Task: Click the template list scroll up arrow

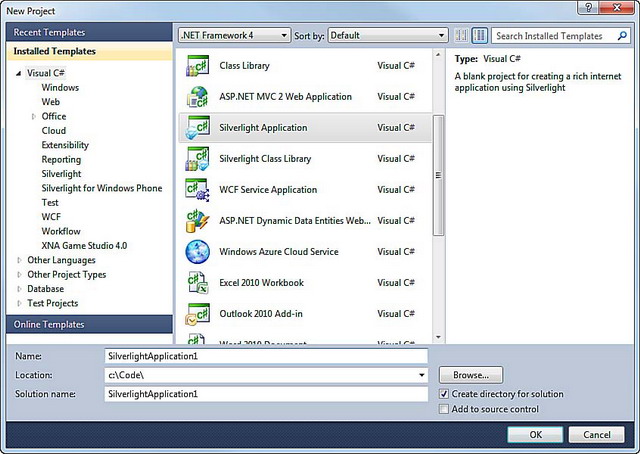Action: click(438, 55)
